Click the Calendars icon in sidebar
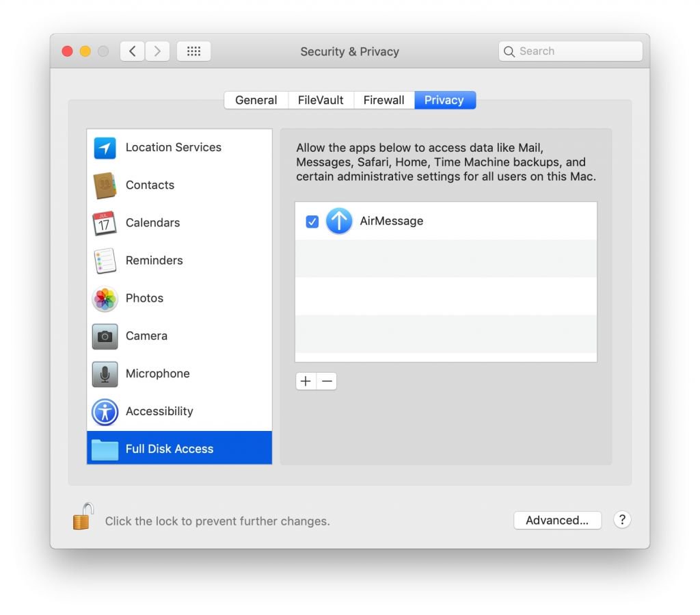This screenshot has height=615, width=700. coord(105,223)
